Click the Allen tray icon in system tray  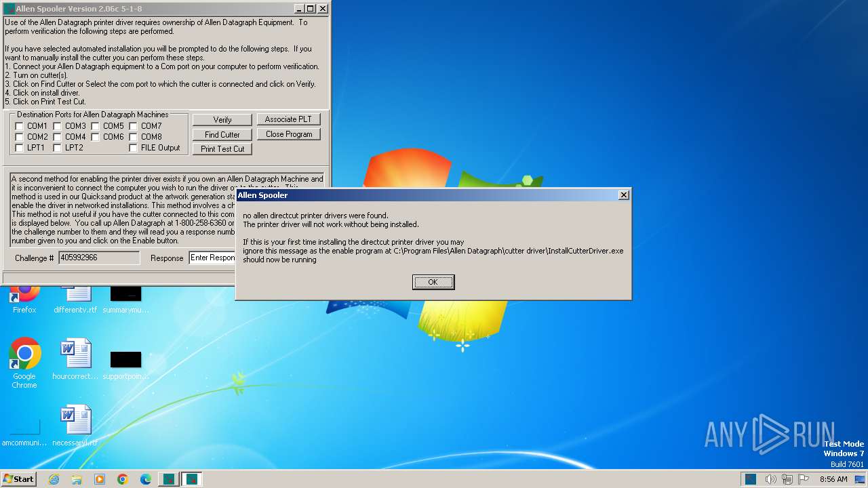pos(751,479)
